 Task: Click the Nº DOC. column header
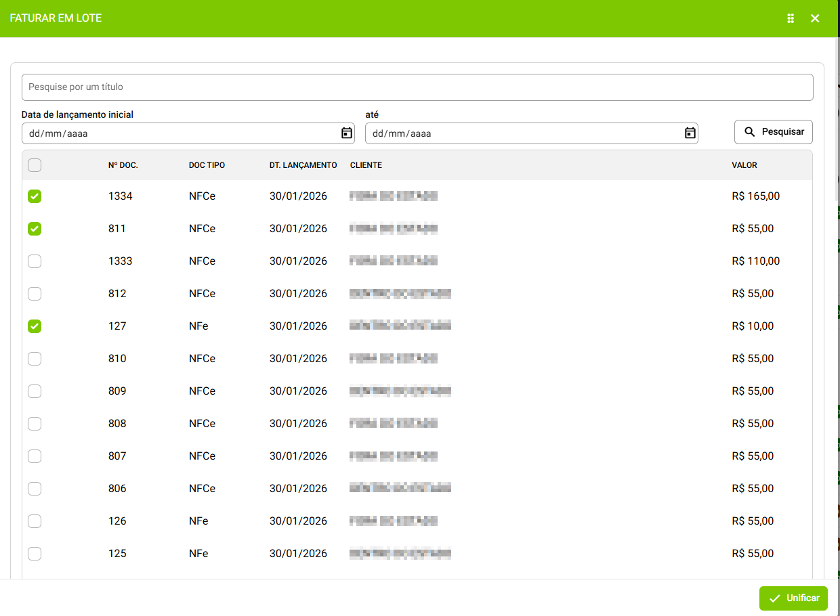(123, 165)
